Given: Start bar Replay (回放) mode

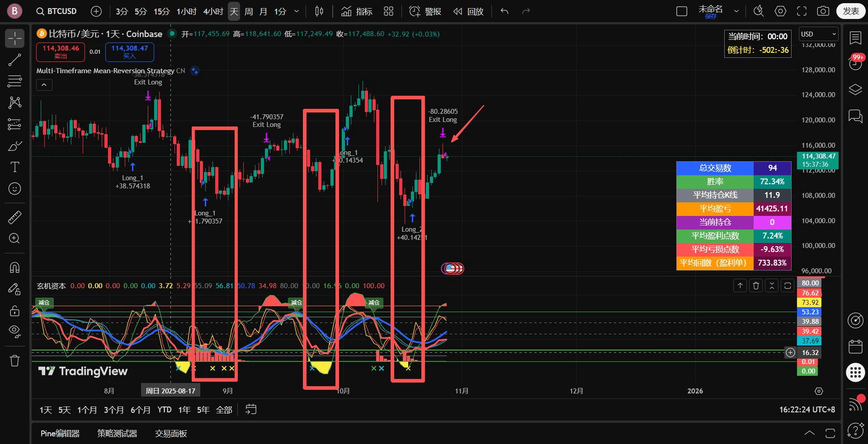Looking at the screenshot, I should (x=468, y=11).
